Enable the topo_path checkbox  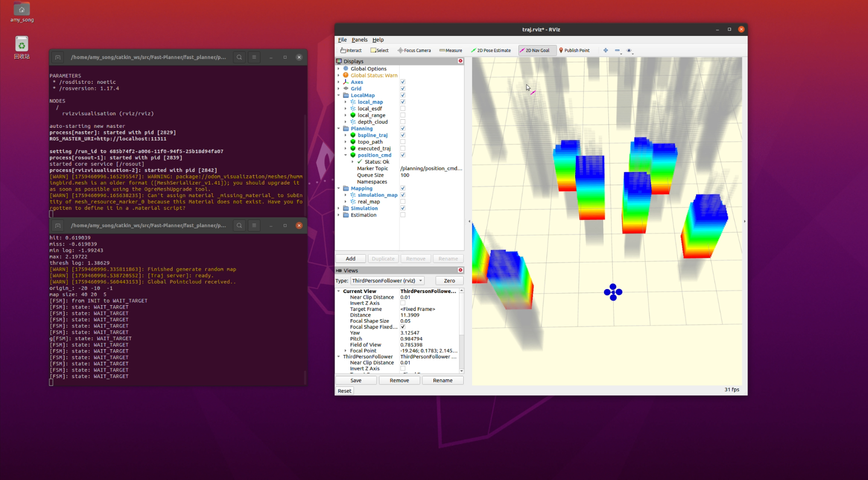(x=403, y=142)
